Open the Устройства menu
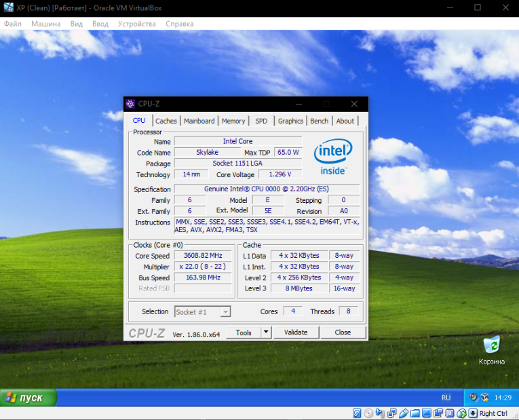 click(136, 24)
